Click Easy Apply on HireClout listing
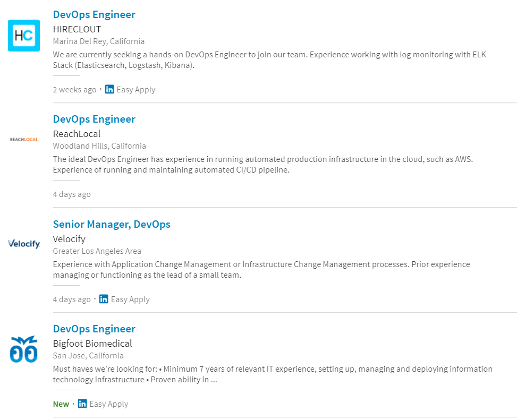Viewport: 517px width, 420px height. [136, 89]
